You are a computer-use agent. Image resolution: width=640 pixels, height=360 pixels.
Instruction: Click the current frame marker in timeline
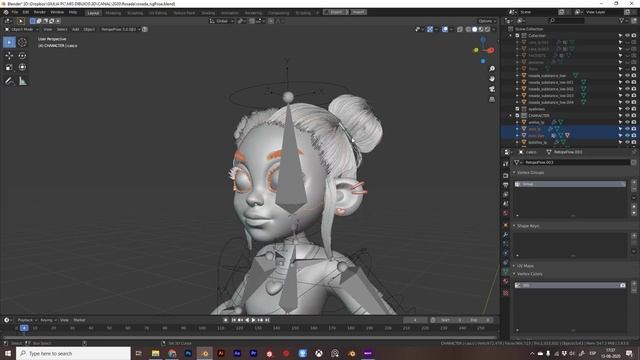pos(24,328)
